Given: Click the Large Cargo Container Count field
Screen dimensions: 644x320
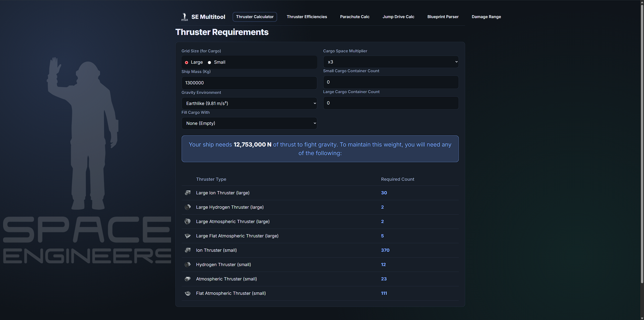Looking at the screenshot, I should pos(391,103).
